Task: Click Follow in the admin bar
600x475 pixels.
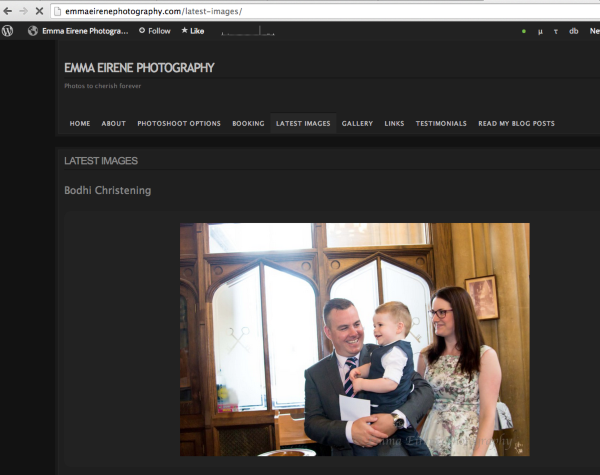Action: (155, 31)
